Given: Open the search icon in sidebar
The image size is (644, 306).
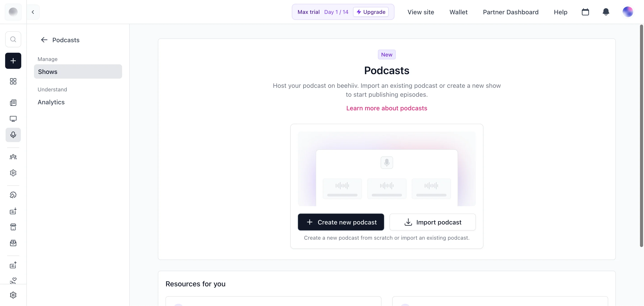Looking at the screenshot, I should point(13,39).
